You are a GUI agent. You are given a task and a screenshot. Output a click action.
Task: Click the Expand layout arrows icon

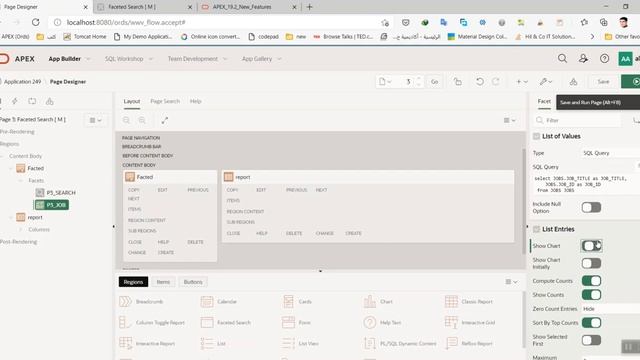(x=164, y=120)
